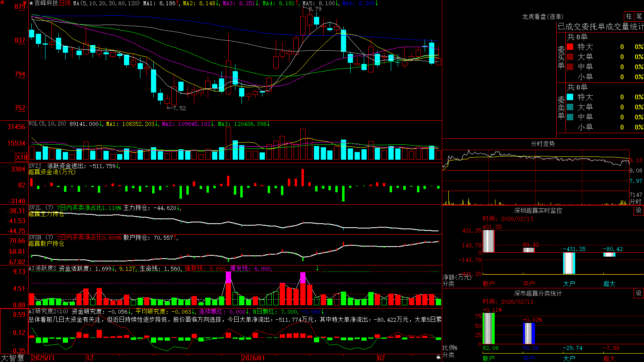Click the AI研究度2(10) indicator name
Screen dimensions: 644x362
click(x=48, y=311)
